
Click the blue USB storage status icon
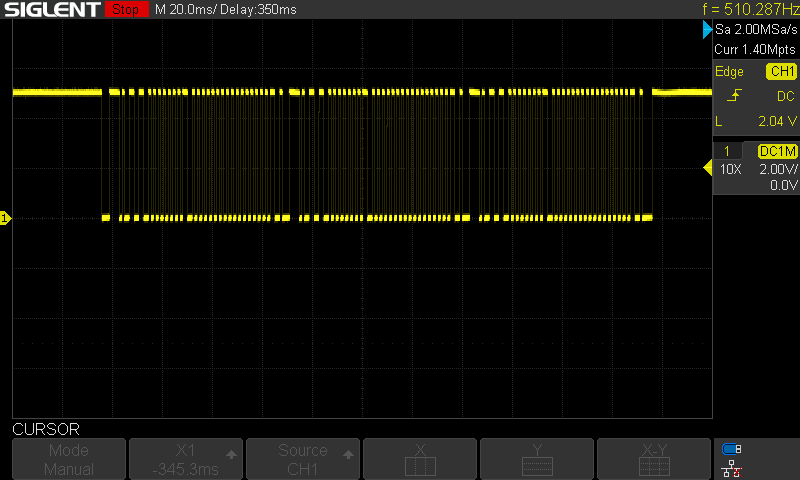coord(732,449)
